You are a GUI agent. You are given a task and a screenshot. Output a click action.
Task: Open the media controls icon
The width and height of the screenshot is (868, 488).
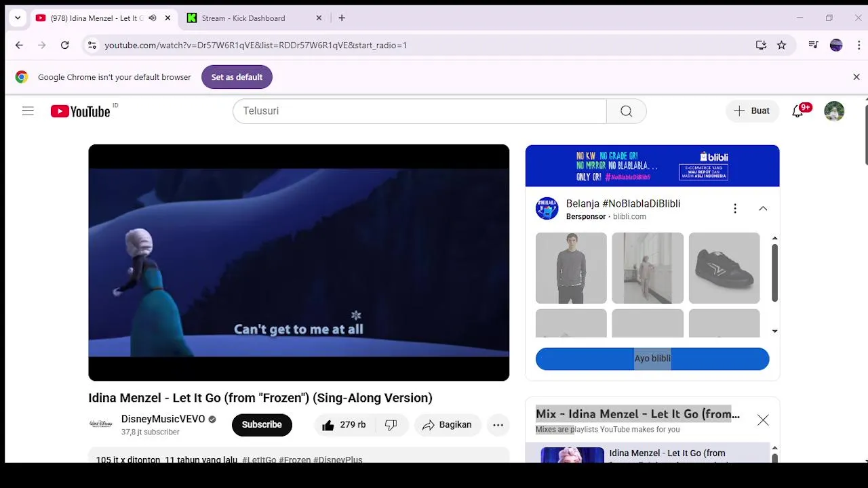pyautogui.click(x=813, y=45)
